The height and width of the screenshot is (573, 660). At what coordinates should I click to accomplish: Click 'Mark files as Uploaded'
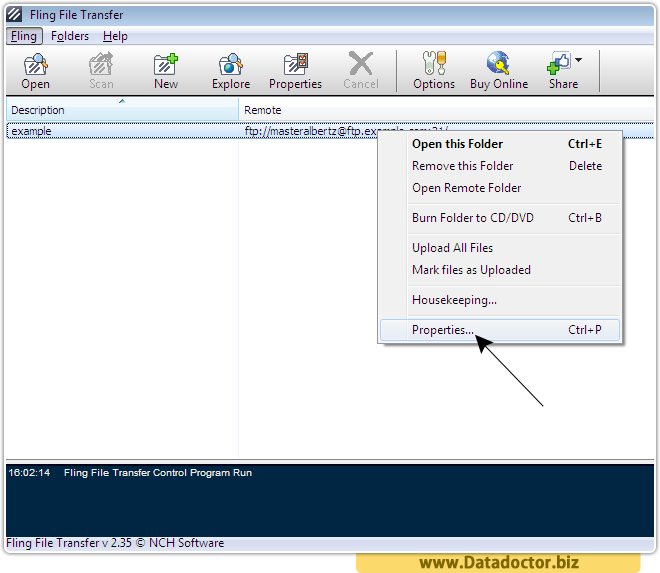click(500, 270)
